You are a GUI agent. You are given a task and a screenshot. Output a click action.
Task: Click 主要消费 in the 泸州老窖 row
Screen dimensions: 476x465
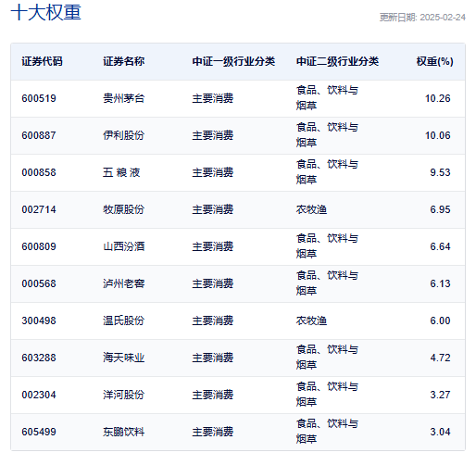point(213,283)
